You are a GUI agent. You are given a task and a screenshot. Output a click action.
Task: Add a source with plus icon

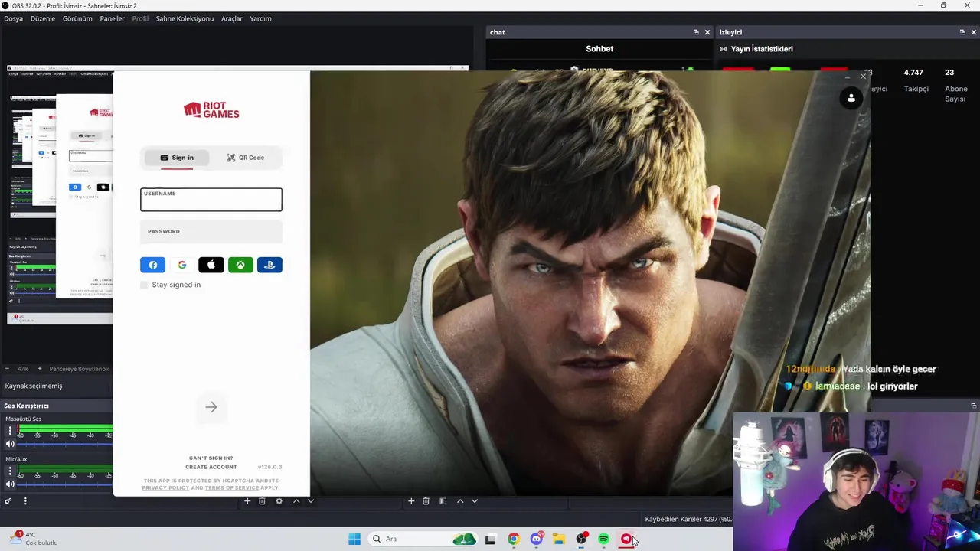(x=411, y=501)
